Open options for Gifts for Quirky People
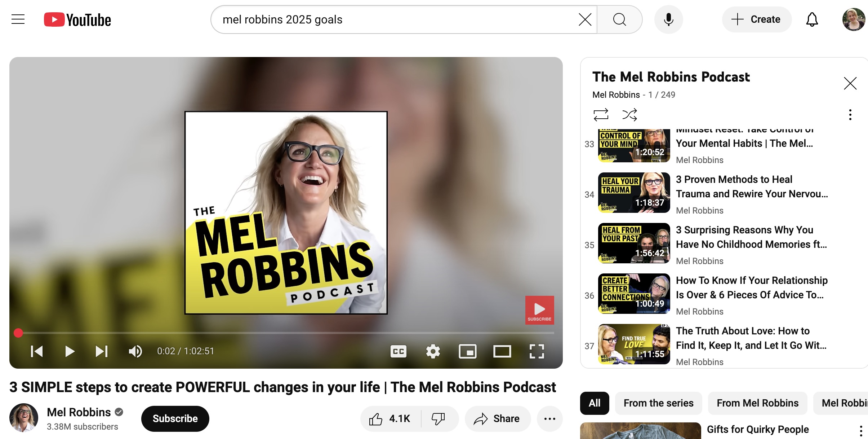Screen dimensions: 868x439 pyautogui.click(x=861, y=430)
